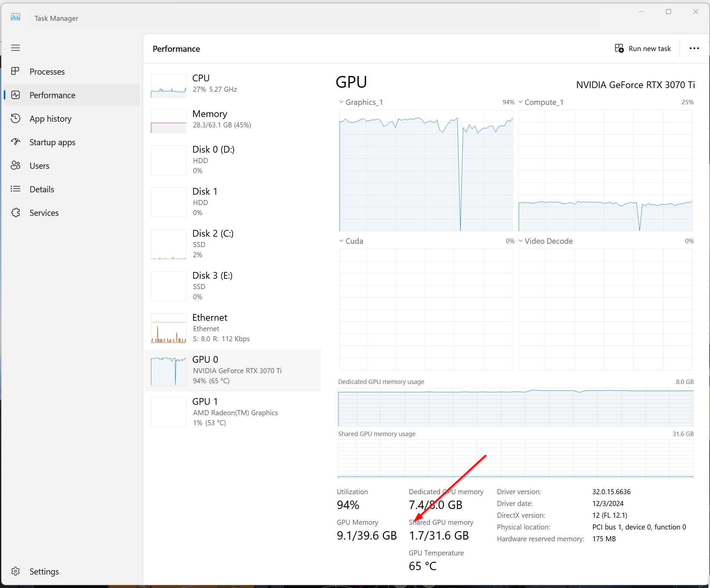Click the Services puzzle-piece icon

click(x=15, y=213)
